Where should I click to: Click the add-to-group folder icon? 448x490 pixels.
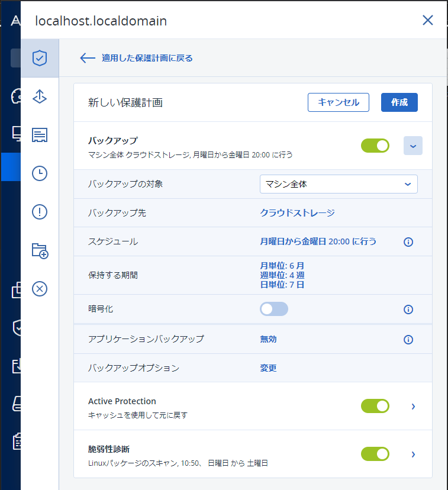click(x=40, y=250)
